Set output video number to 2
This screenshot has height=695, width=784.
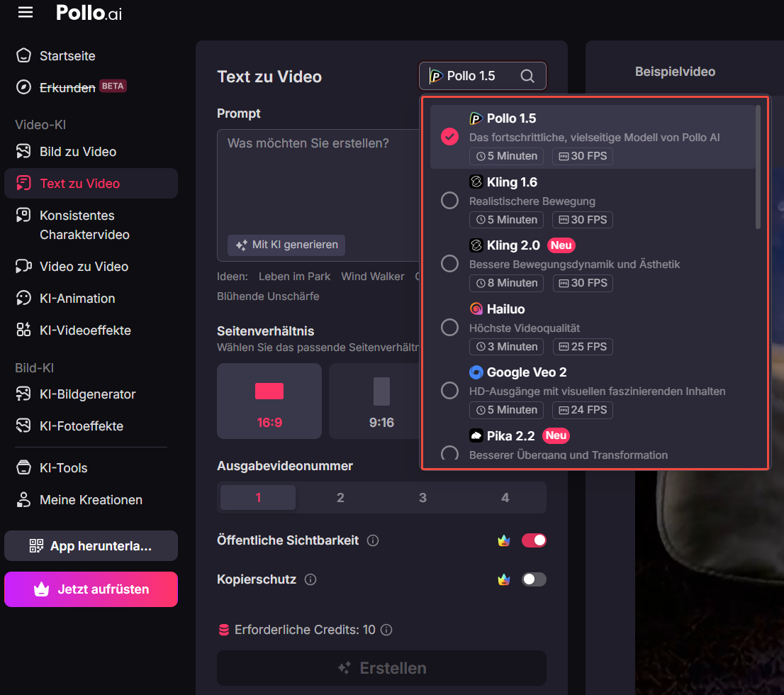tap(340, 497)
